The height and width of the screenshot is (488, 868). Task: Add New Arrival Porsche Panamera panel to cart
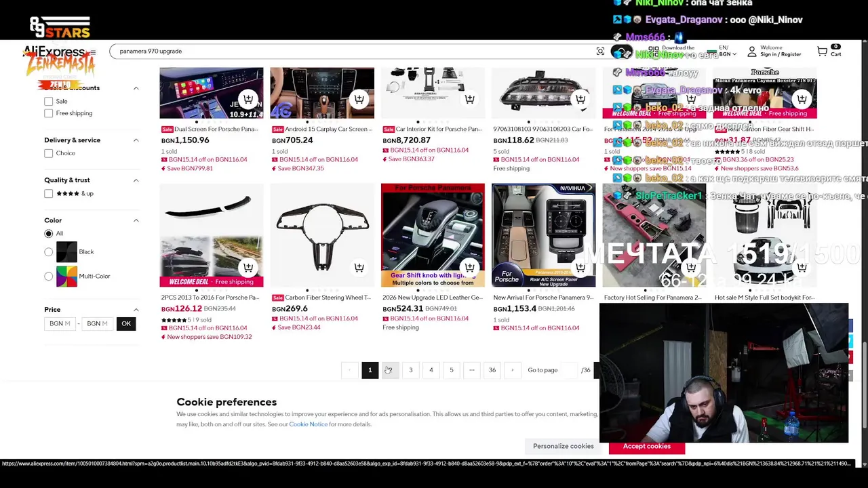580,268
